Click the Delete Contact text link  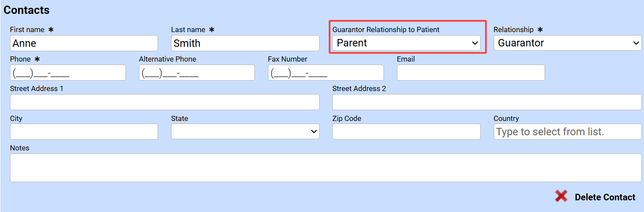[x=605, y=197]
